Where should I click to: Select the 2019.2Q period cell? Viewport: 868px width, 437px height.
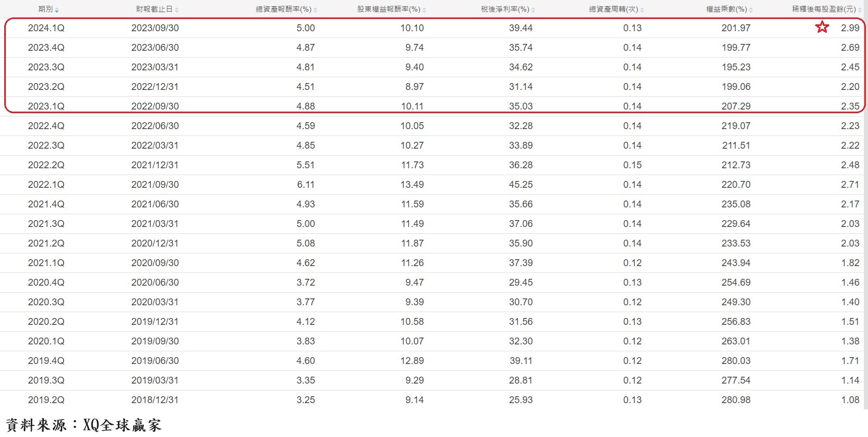46,400
